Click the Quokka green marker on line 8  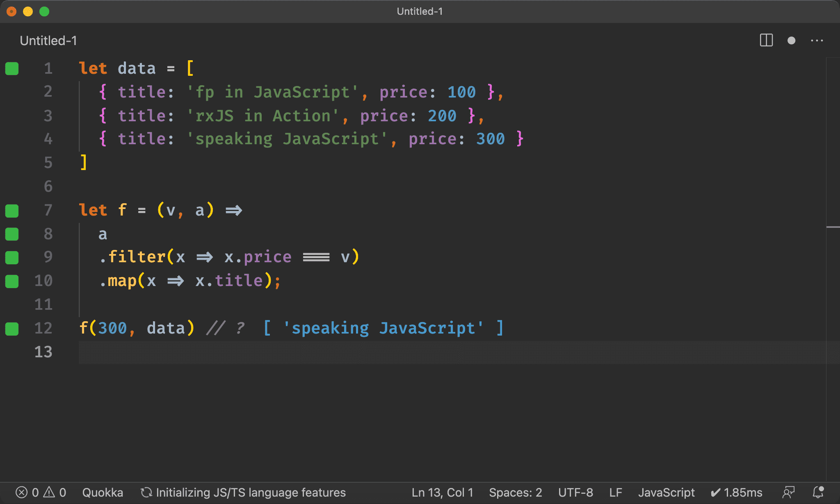tap(12, 234)
